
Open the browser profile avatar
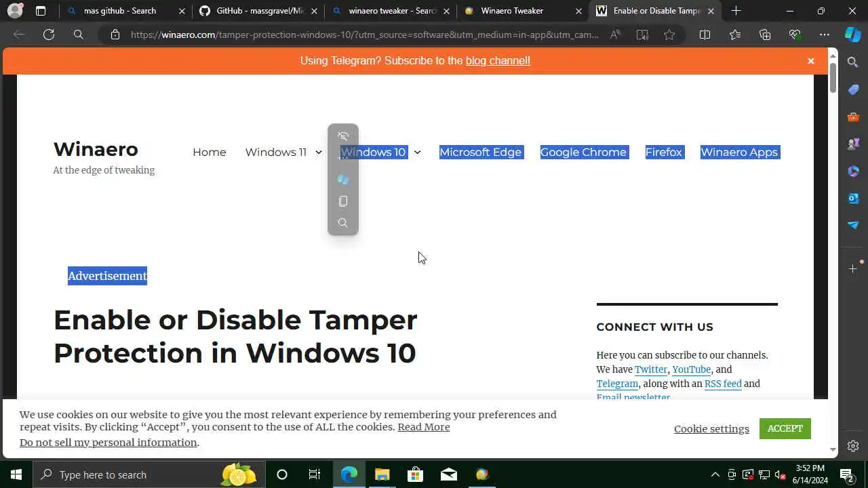(15, 11)
